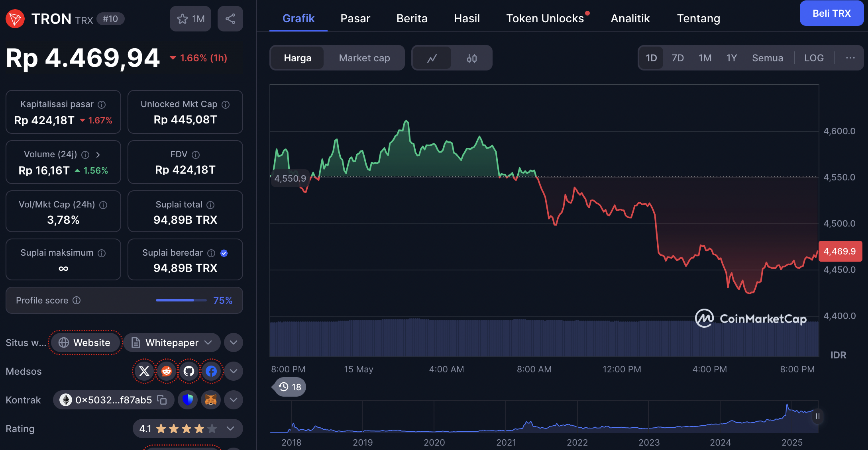Click the Profile score progress bar
Viewport: 868px width, 450px height.
[181, 300]
